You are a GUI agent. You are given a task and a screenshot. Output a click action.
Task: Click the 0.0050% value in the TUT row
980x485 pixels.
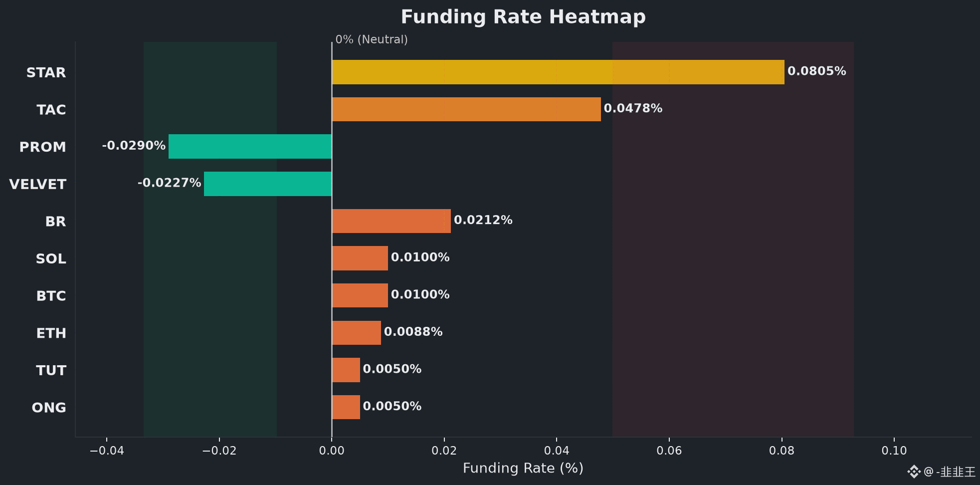pyautogui.click(x=392, y=369)
